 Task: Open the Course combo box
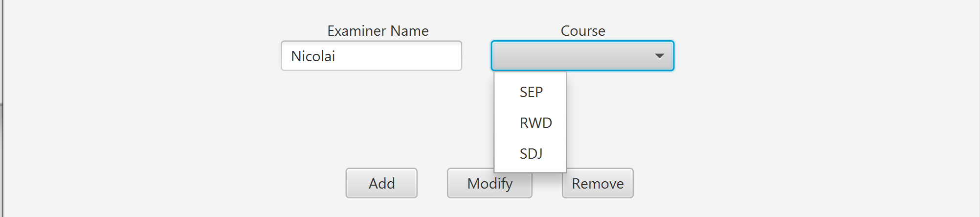(x=582, y=56)
